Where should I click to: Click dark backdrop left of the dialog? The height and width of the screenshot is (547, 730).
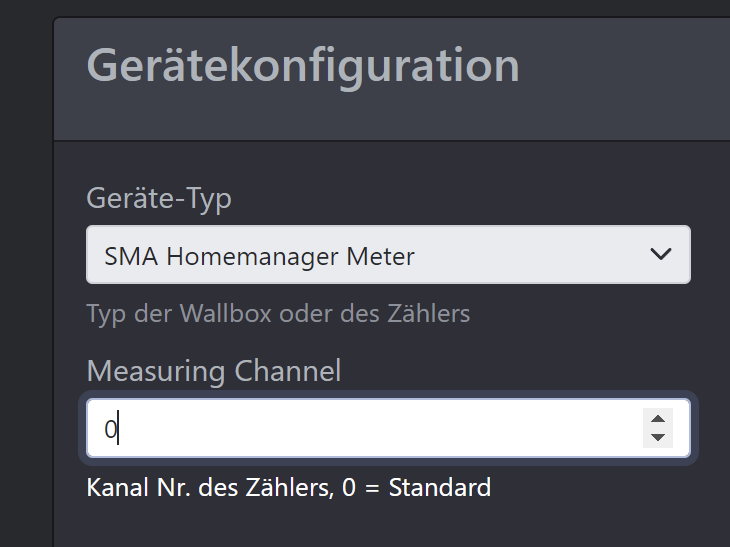point(26,279)
